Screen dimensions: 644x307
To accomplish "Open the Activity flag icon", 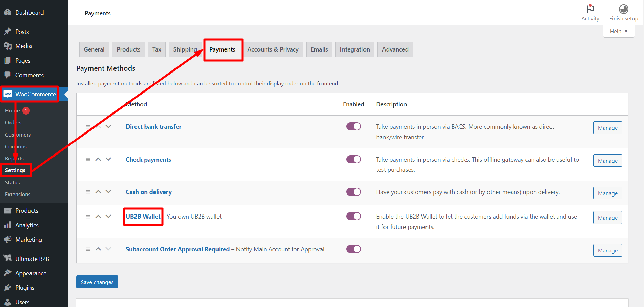I will tap(590, 8).
